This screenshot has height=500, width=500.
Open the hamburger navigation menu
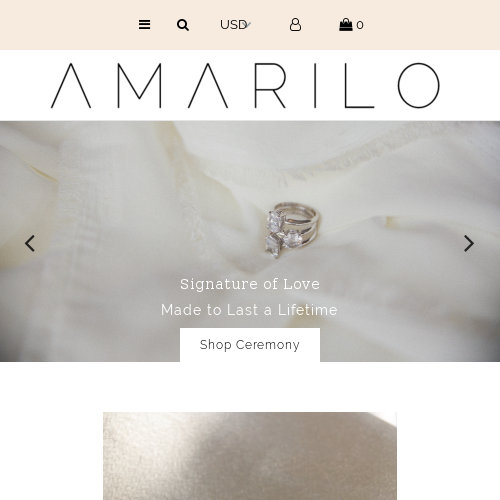tap(144, 25)
